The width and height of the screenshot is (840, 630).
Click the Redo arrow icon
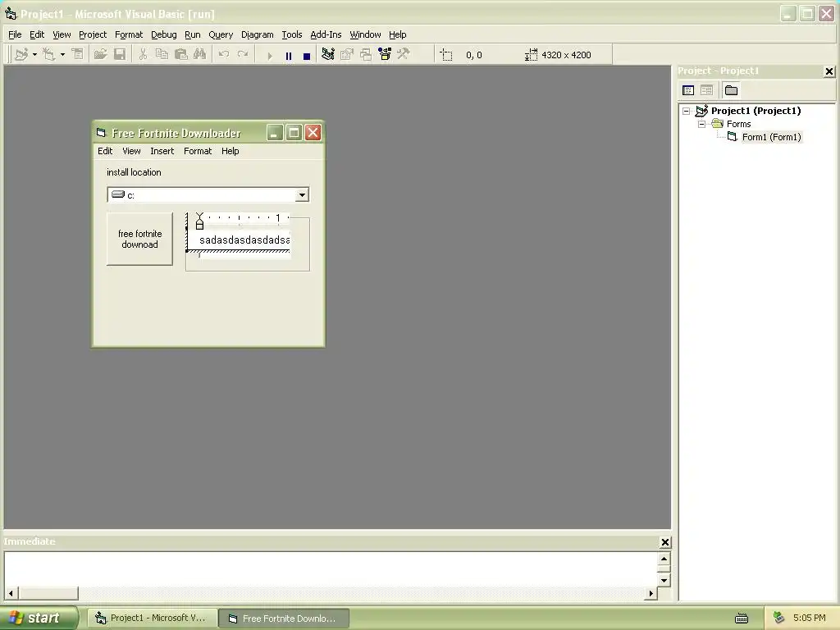pyautogui.click(x=243, y=55)
